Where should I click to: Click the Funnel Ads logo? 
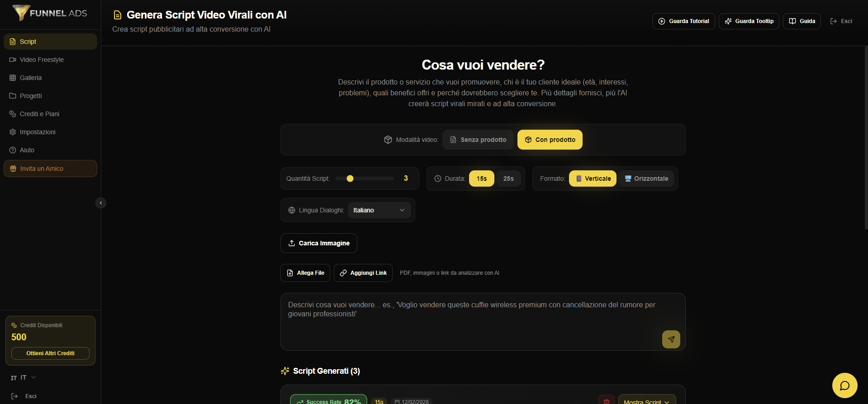(50, 13)
